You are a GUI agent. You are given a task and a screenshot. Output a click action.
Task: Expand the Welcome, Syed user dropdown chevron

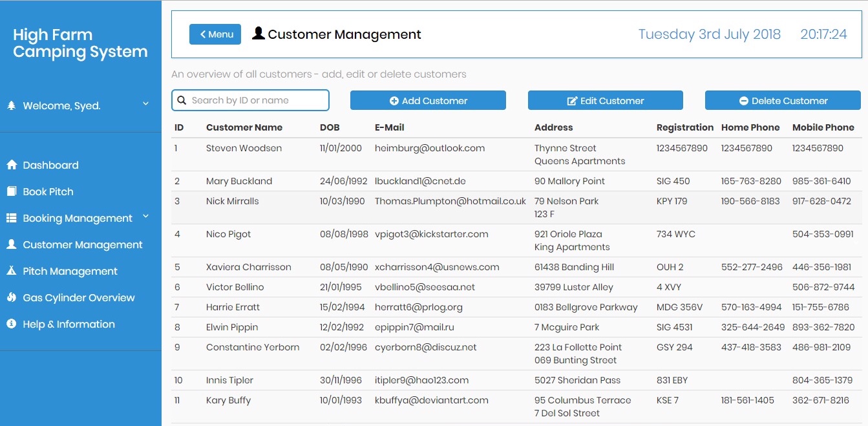(145, 104)
